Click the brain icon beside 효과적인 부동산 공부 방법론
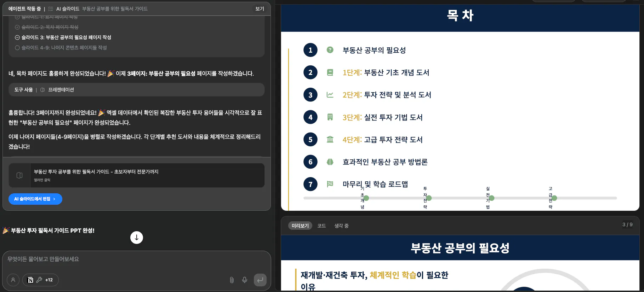This screenshot has width=644, height=292. tap(330, 162)
